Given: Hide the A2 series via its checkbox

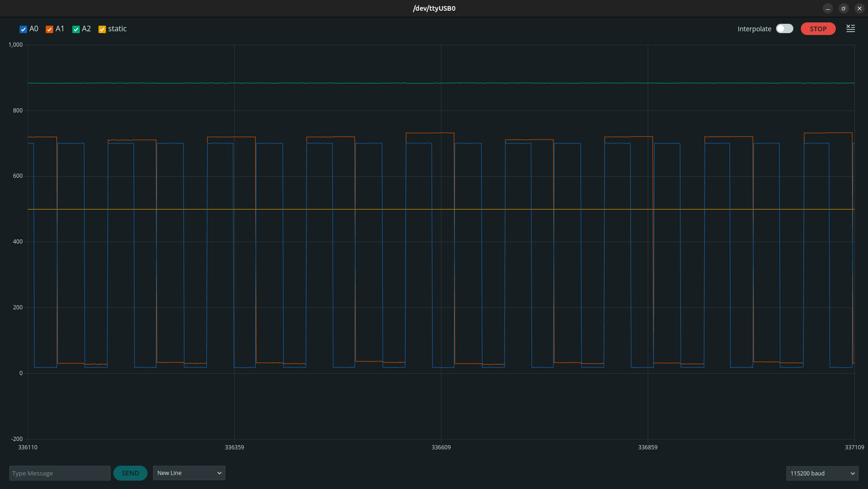Looking at the screenshot, I should 76,29.
